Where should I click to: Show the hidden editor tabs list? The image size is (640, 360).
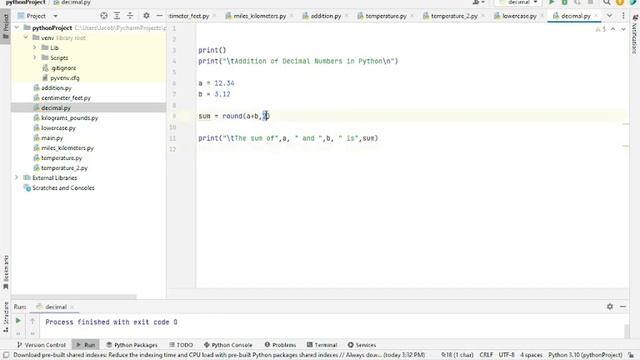pos(609,16)
